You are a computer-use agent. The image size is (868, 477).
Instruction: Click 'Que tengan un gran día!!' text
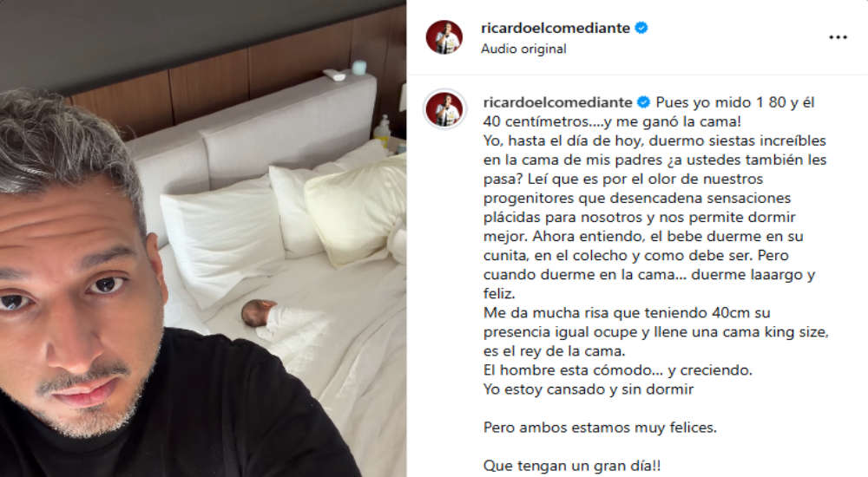point(572,466)
